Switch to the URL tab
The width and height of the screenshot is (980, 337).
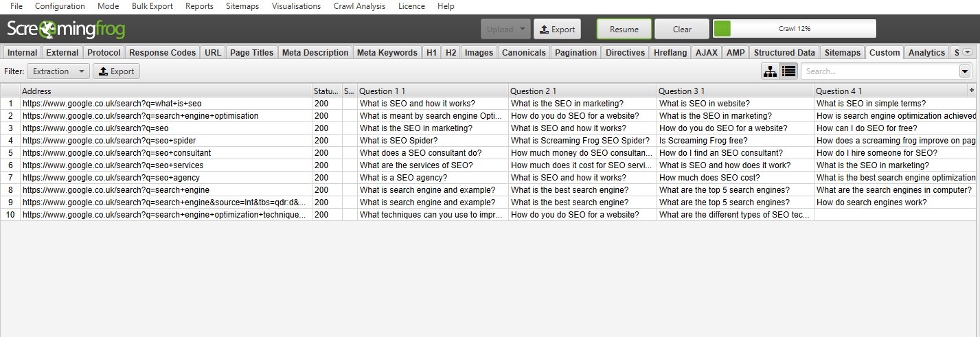point(213,52)
